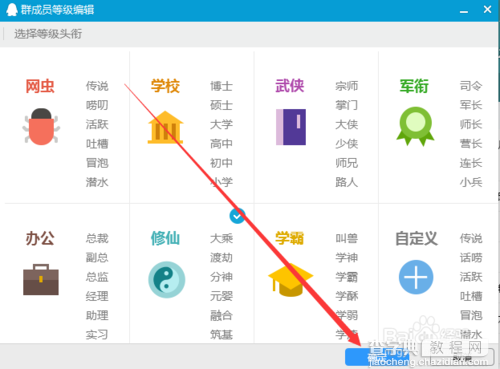Click the 唠叨 level title

point(97,105)
